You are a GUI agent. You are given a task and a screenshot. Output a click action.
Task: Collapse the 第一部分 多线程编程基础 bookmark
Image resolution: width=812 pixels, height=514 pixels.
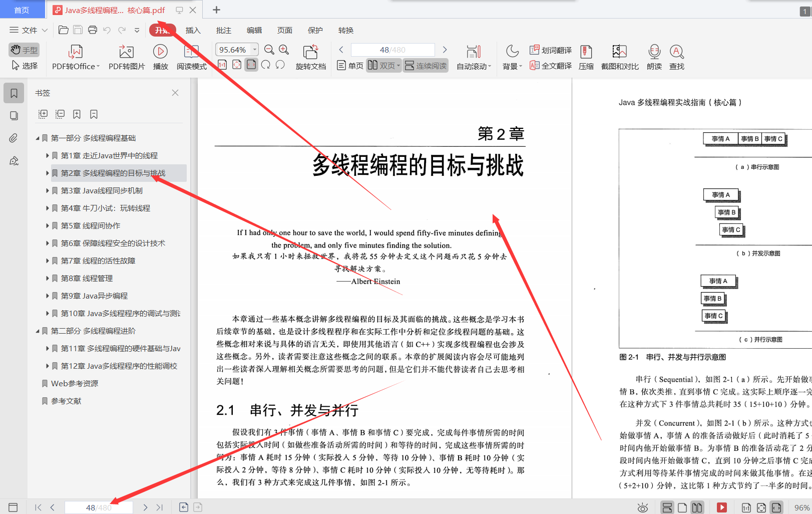[x=38, y=138]
